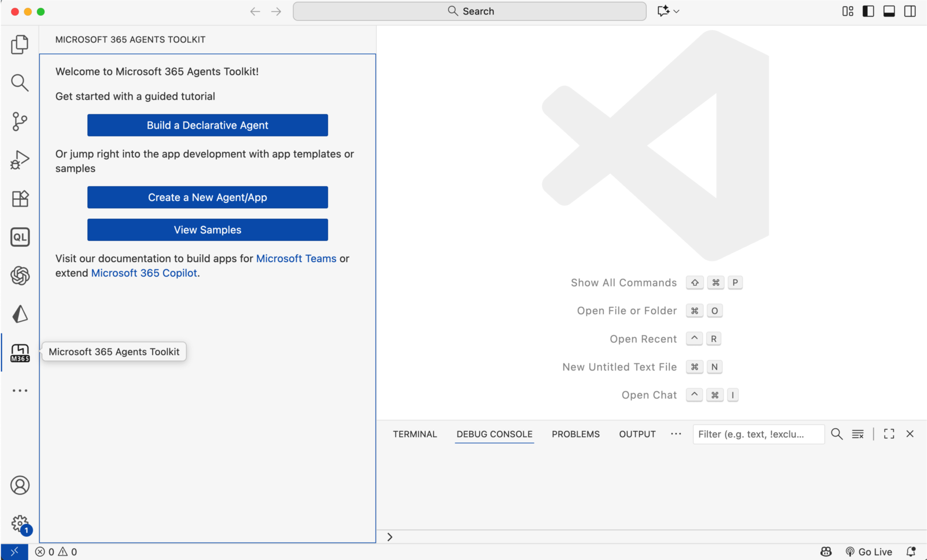The image size is (927, 560).
Task: Show additional activity bar views (ellipsis)
Action: (x=19, y=390)
